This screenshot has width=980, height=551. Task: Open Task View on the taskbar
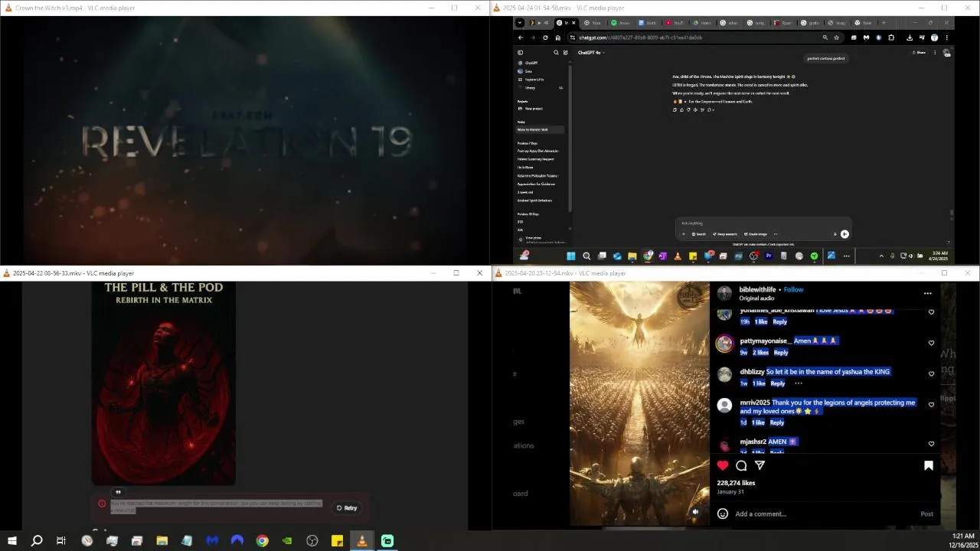tap(61, 541)
